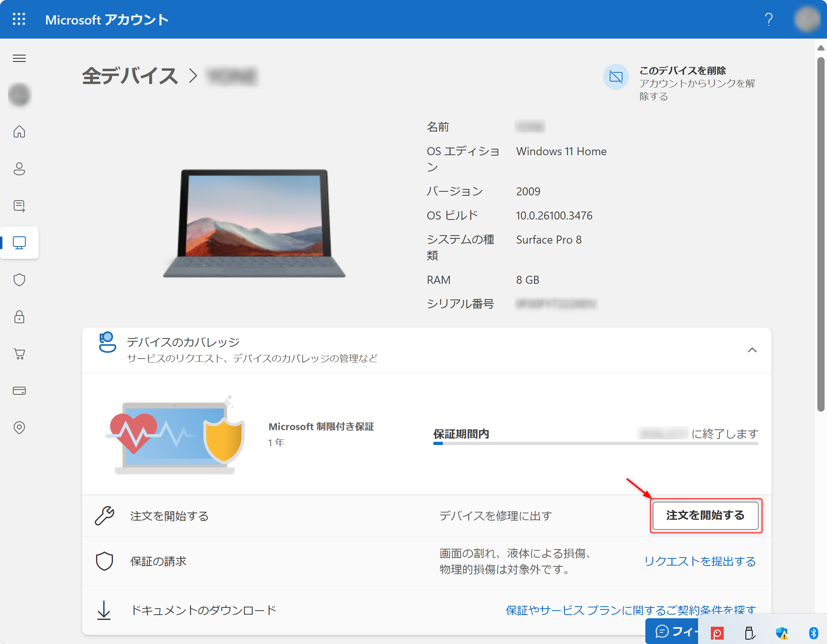Open the Privacy lock sidebar icon

(x=19, y=317)
